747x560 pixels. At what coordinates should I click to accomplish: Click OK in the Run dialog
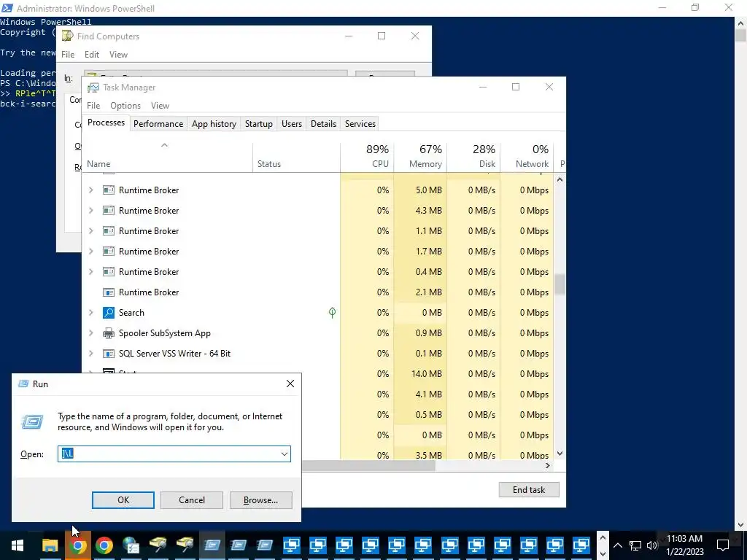[x=123, y=500]
